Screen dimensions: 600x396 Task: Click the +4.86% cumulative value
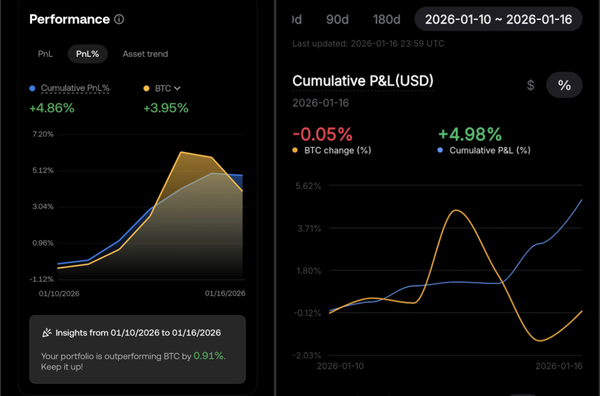[x=52, y=108]
